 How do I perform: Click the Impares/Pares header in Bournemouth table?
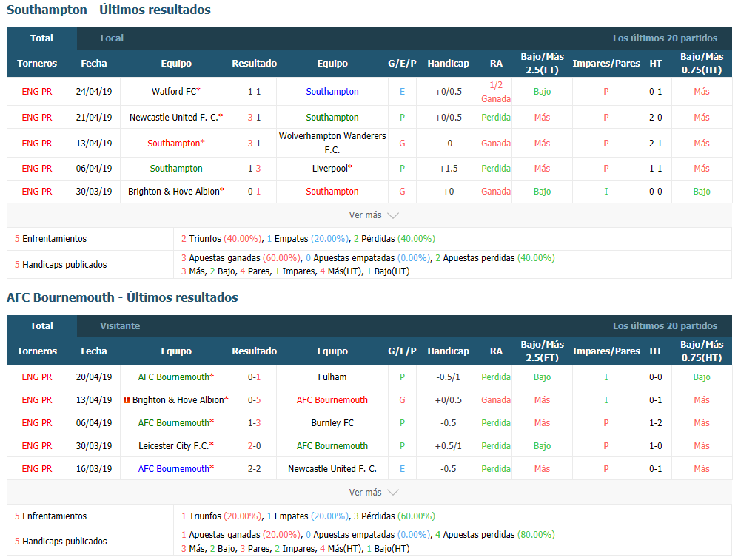coord(606,351)
